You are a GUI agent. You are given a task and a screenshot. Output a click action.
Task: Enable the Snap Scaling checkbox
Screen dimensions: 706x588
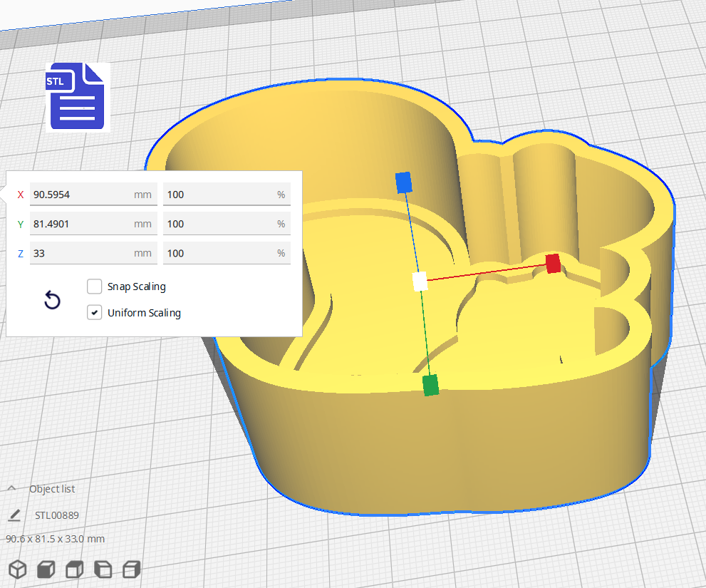(x=94, y=286)
